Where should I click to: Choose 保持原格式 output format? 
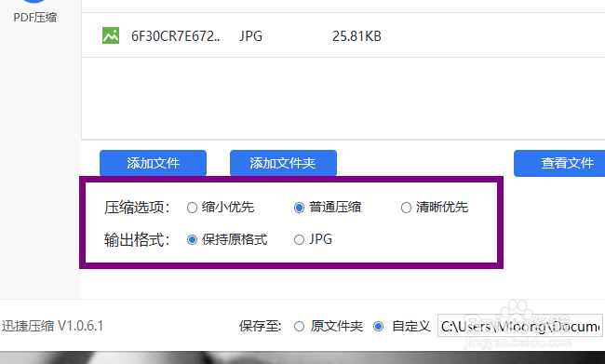click(x=227, y=239)
